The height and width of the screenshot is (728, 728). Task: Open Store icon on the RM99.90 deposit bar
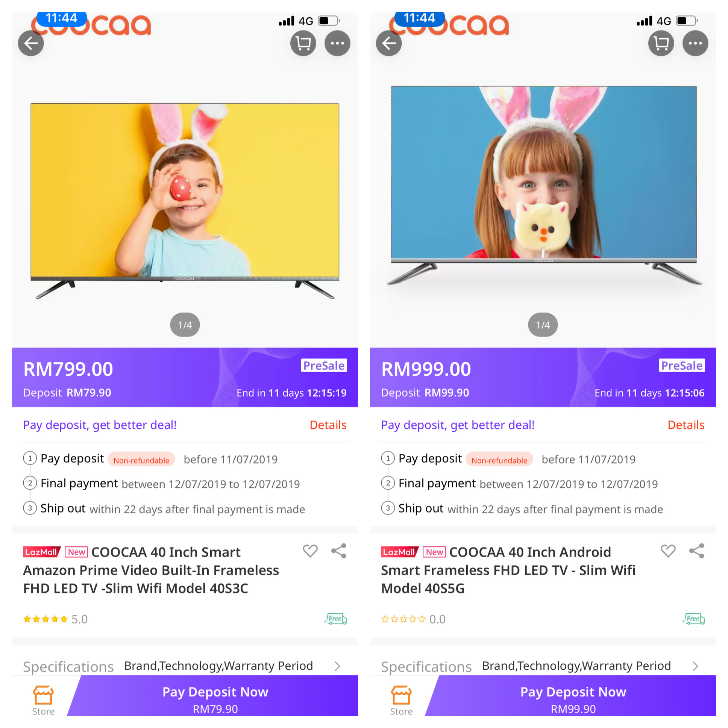[x=401, y=700]
